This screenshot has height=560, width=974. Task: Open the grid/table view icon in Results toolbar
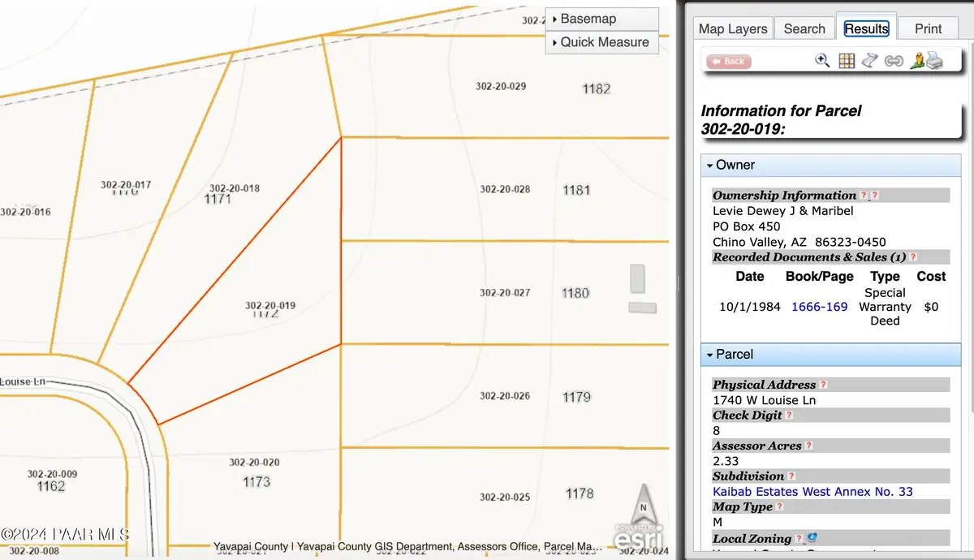[x=847, y=60]
